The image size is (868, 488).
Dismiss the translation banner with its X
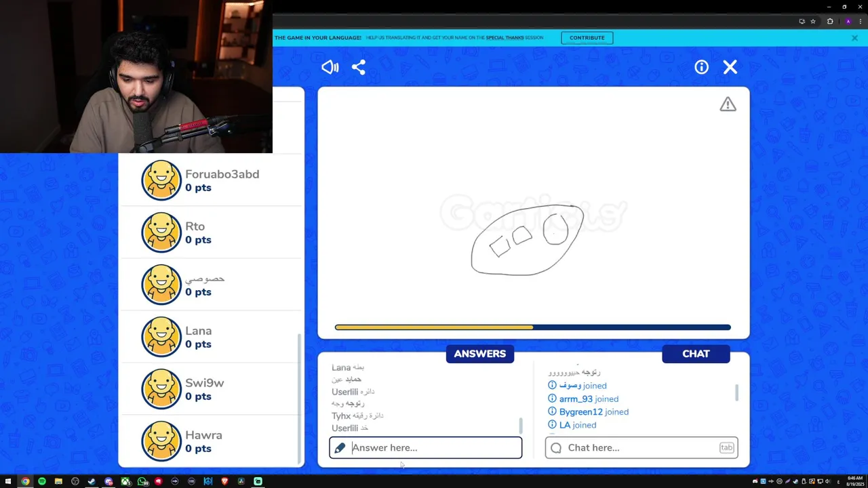[854, 38]
